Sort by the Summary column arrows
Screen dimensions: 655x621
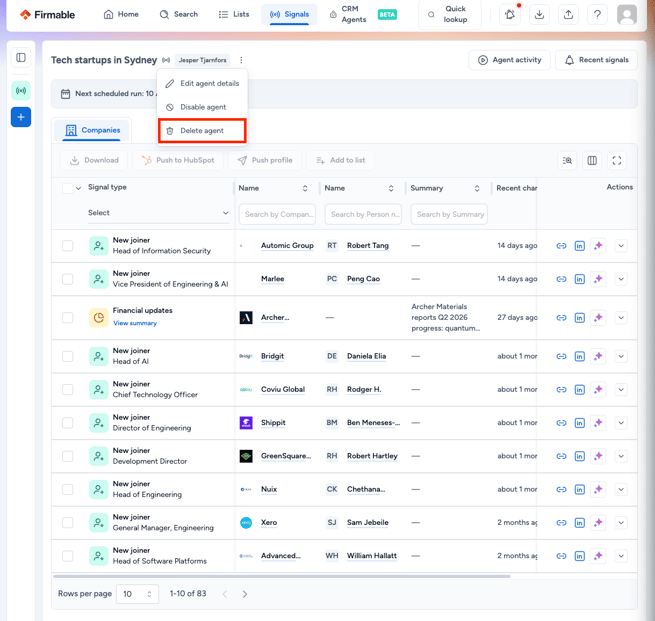477,188
